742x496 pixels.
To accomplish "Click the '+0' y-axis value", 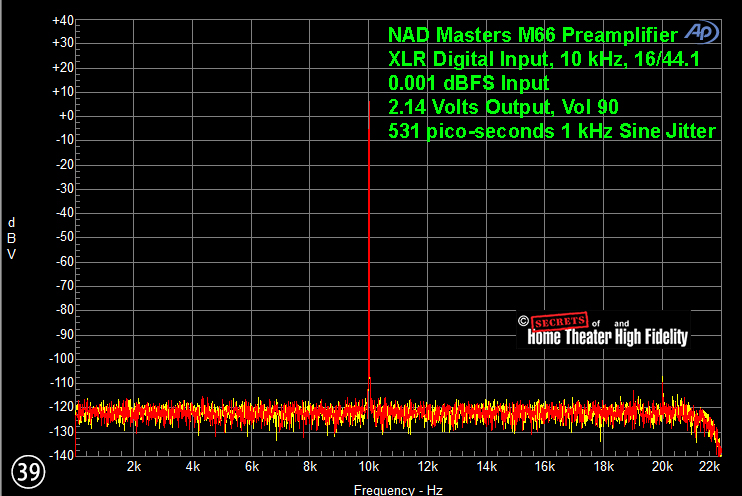I will (66, 115).
